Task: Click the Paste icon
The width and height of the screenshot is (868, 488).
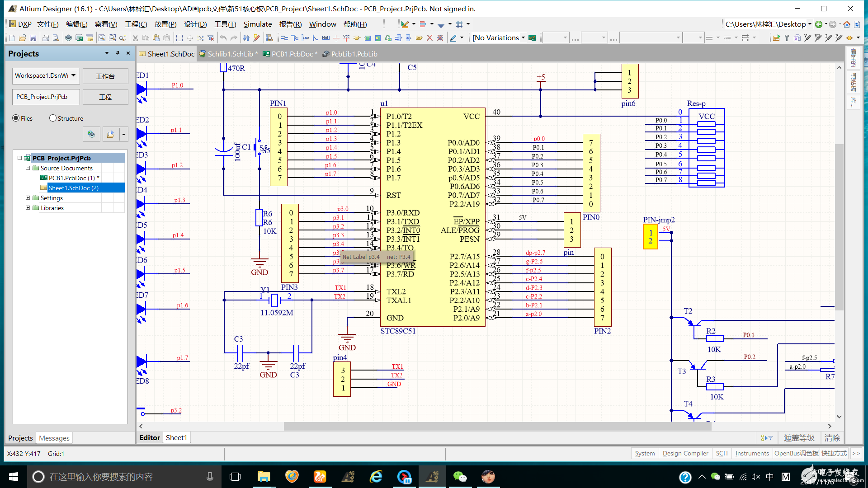Action: [x=156, y=38]
